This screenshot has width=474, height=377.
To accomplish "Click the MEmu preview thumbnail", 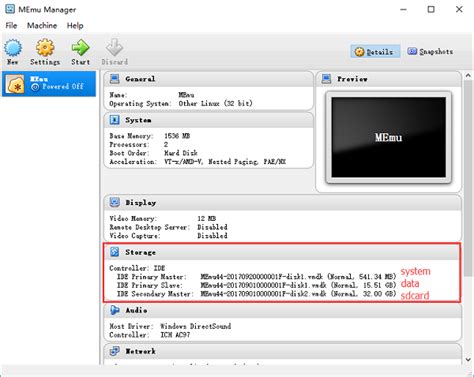I will click(388, 137).
